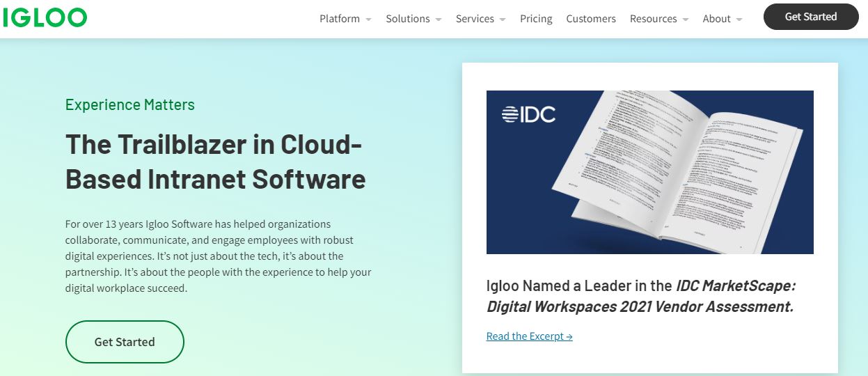
Task: Open the About menu
Action: [716, 19]
